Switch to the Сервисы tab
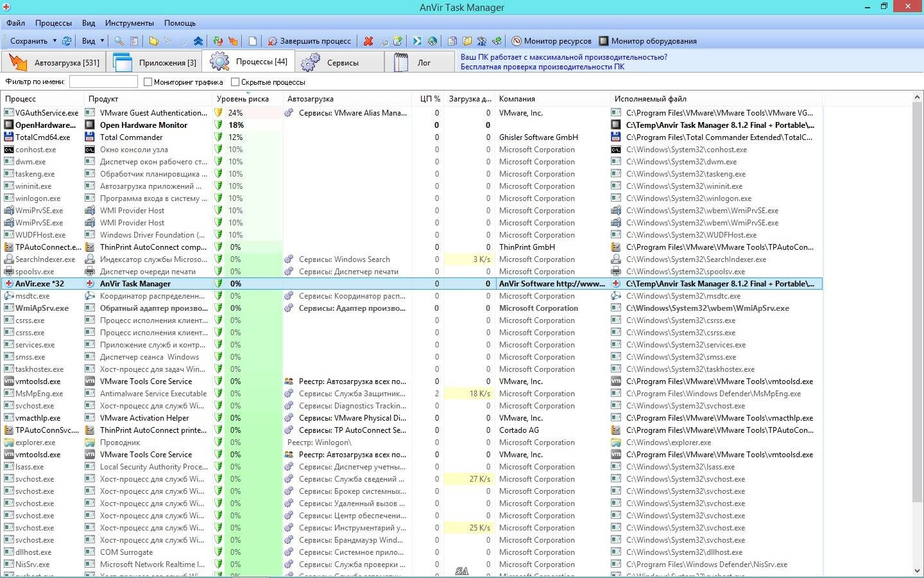Image resolution: width=924 pixels, height=578 pixels. (x=339, y=62)
